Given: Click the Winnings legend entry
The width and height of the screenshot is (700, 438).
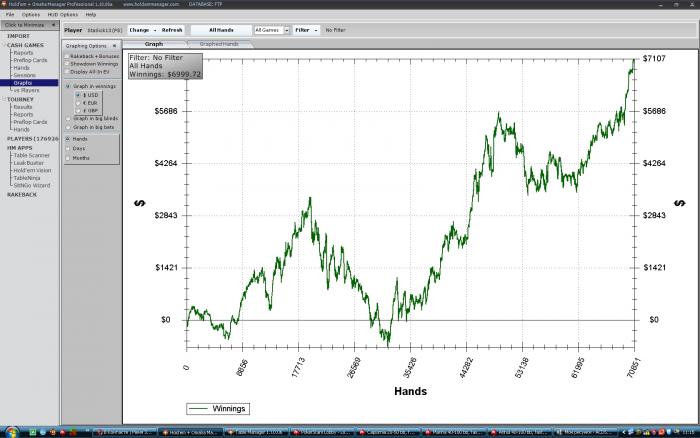Looking at the screenshot, I should [x=218, y=409].
